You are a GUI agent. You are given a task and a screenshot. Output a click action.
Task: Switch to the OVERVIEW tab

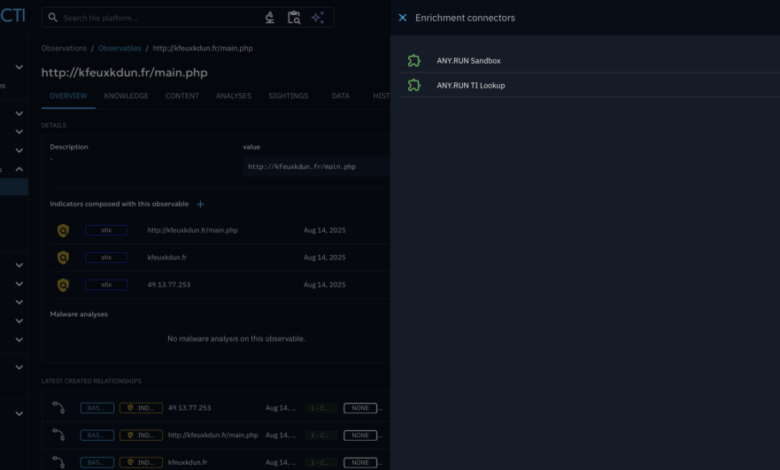(68, 96)
